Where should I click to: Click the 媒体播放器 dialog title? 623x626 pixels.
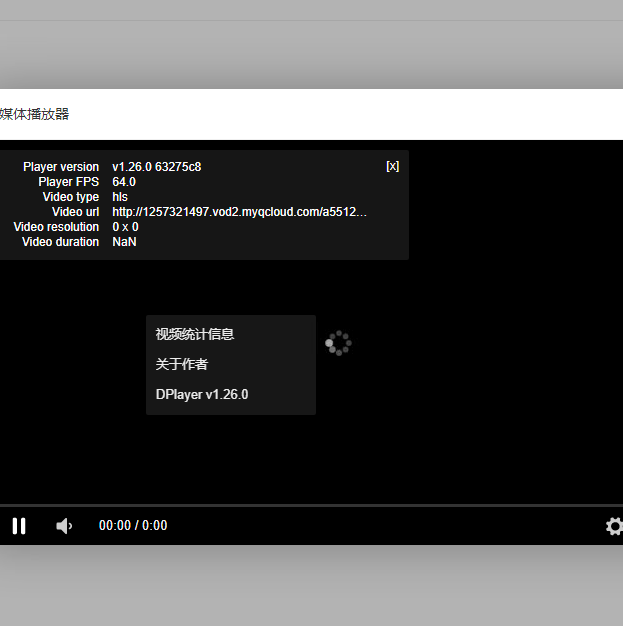[x=35, y=115]
